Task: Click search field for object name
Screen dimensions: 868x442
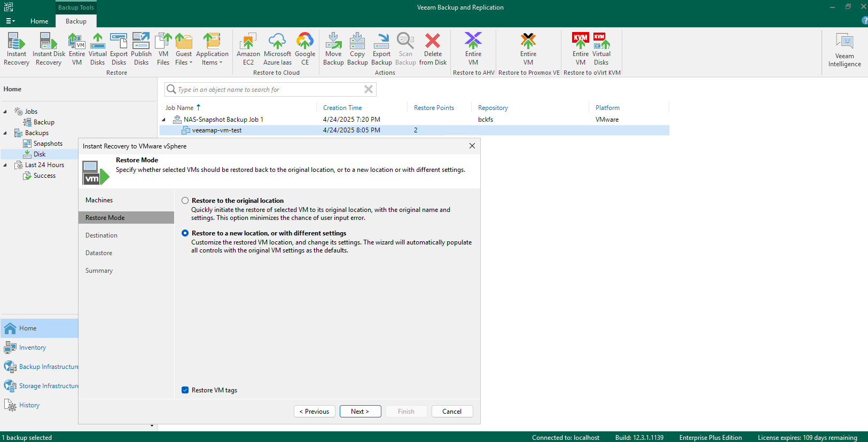Action: 270,89
